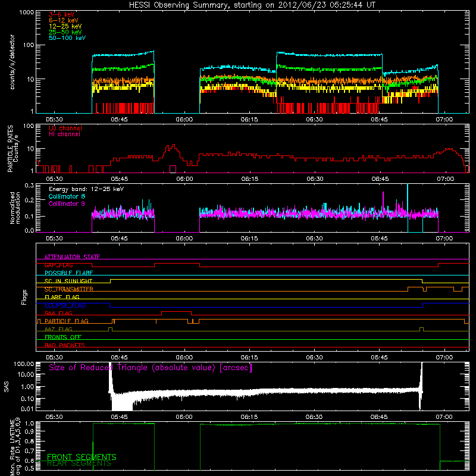Select the olive AAZ_FLAG label

58,329
